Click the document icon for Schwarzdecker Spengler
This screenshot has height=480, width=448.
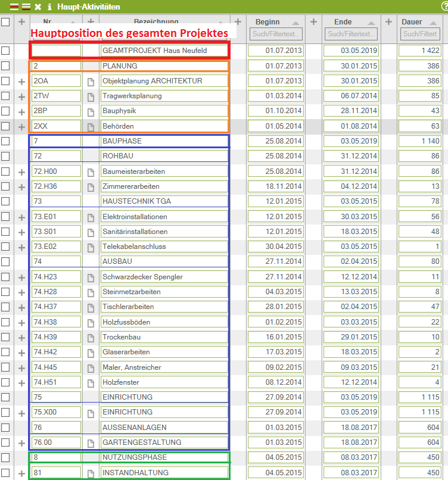pos(91,278)
